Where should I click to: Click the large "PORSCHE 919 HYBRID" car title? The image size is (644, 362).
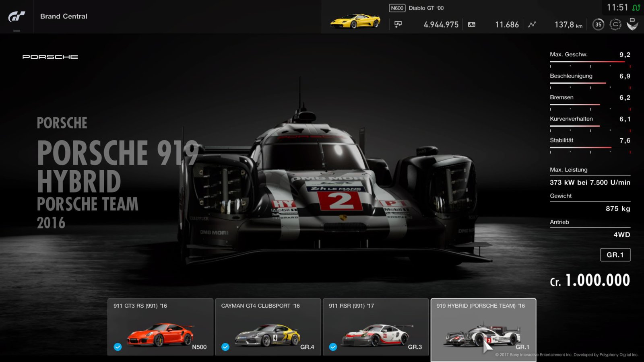[118, 167]
